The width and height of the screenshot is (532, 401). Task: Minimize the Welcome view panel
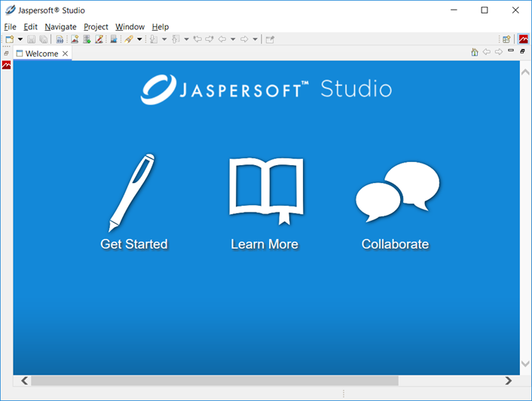511,51
